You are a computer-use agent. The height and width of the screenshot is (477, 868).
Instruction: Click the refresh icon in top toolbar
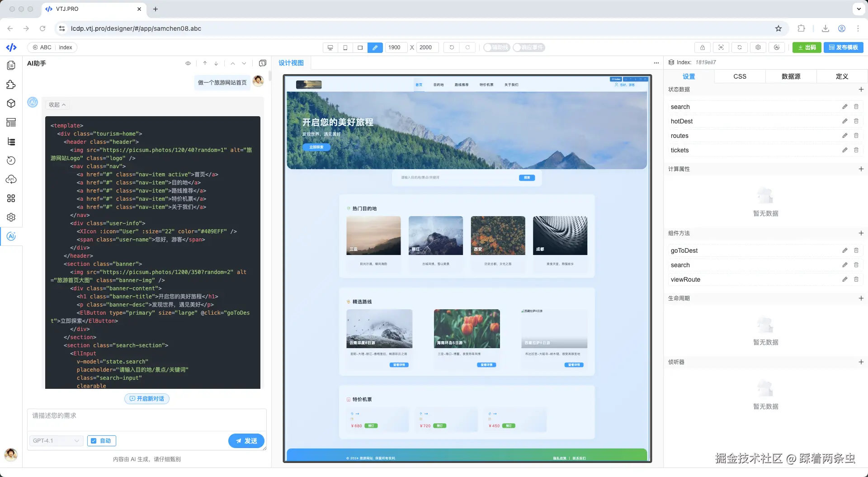(740, 47)
